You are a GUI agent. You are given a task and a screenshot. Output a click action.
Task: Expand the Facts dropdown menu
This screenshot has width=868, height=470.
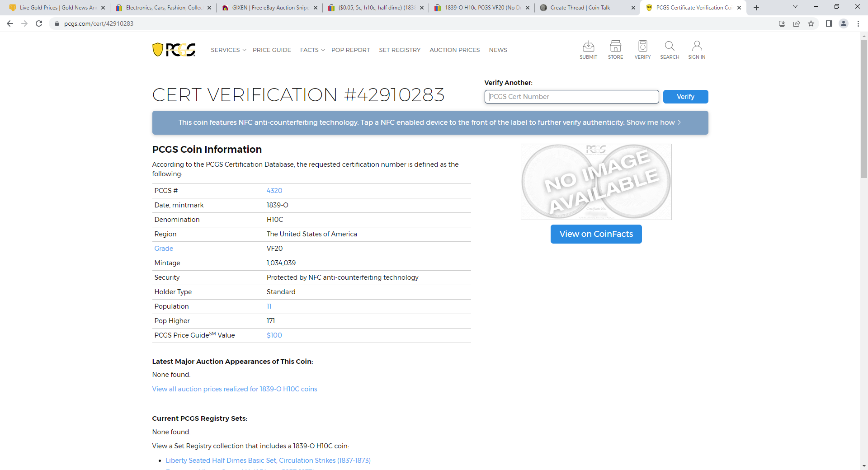pyautogui.click(x=312, y=50)
